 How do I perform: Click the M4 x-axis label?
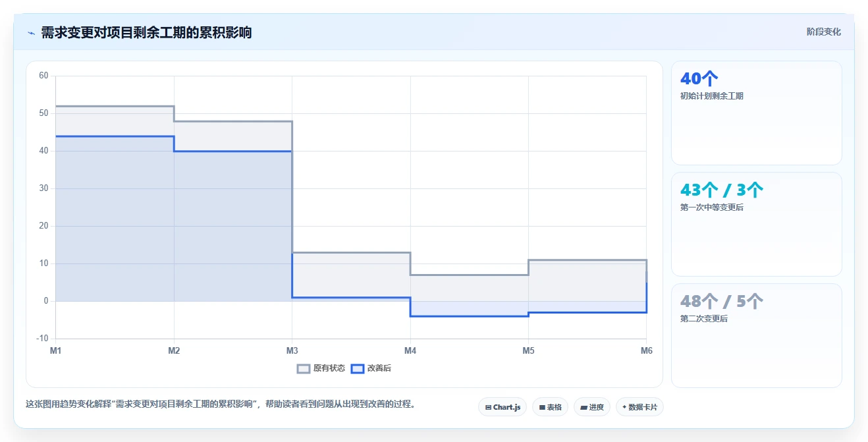tap(410, 350)
